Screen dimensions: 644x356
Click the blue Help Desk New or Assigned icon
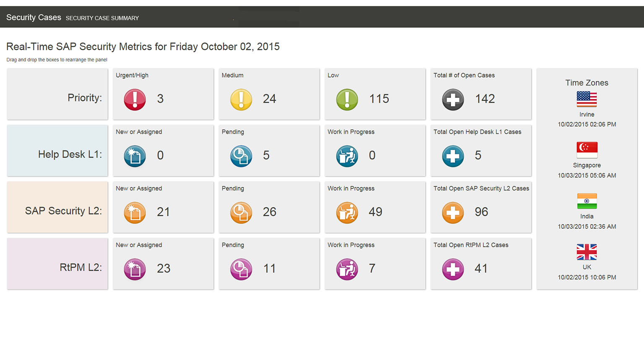click(x=135, y=156)
